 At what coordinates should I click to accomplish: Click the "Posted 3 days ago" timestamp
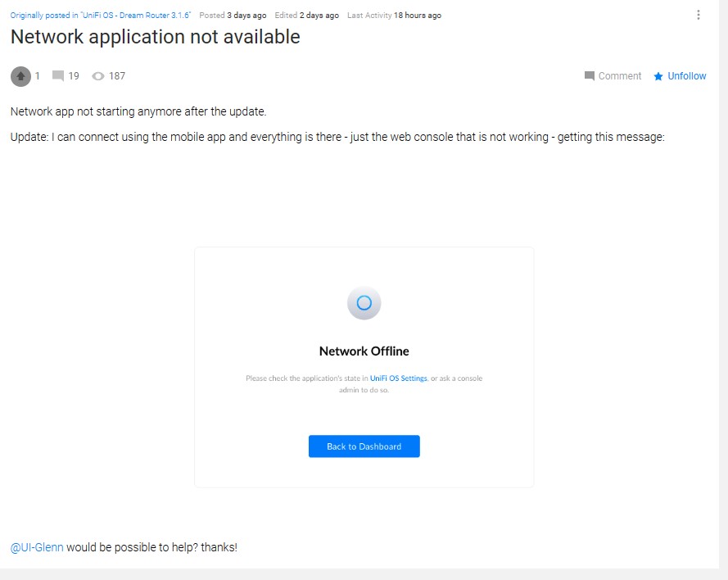tap(233, 16)
